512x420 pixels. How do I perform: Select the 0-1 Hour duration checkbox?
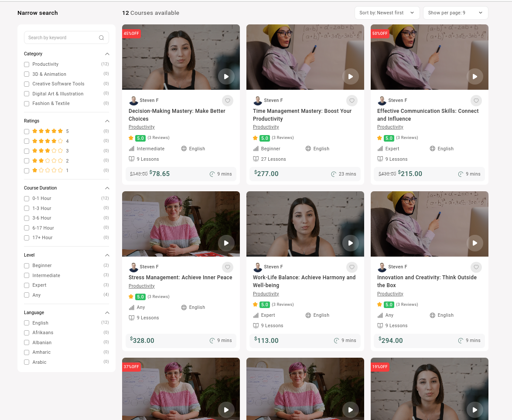[27, 199]
